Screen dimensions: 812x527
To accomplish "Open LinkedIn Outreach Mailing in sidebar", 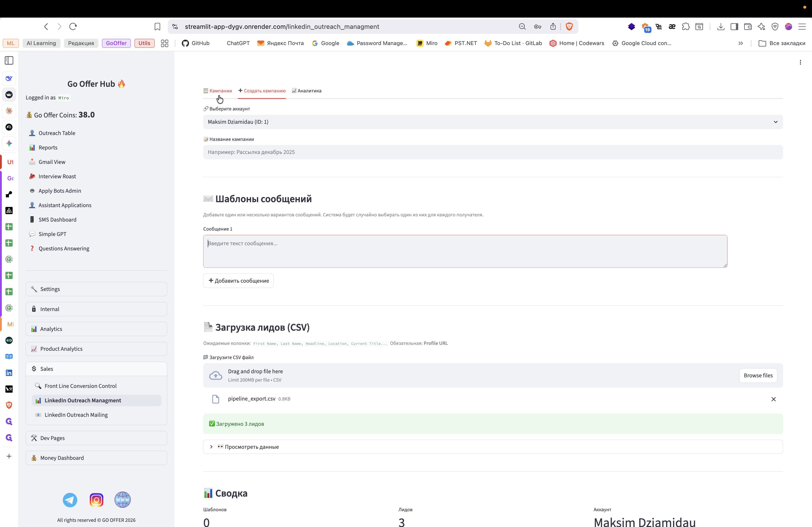I will click(x=76, y=415).
